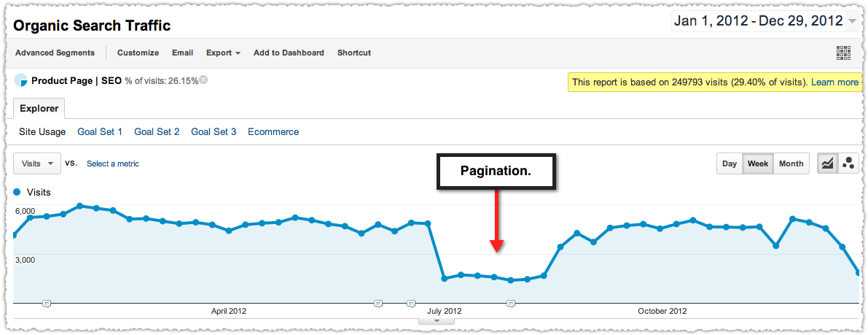This screenshot has height=335, width=868.
Task: Click Select a metric link
Action: (x=113, y=163)
